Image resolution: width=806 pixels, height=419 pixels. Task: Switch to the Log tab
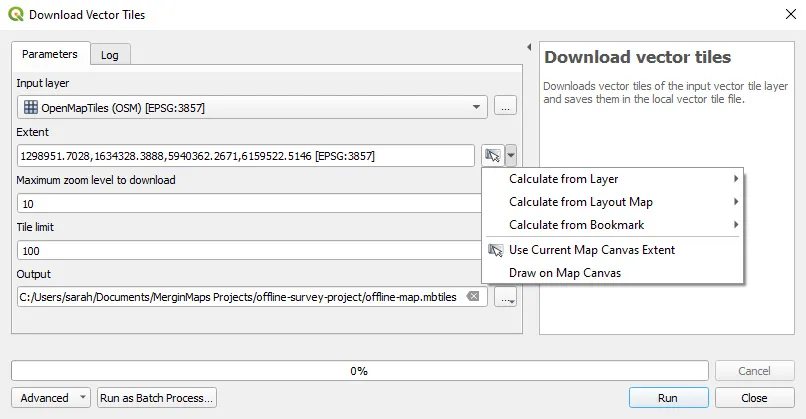[109, 55]
